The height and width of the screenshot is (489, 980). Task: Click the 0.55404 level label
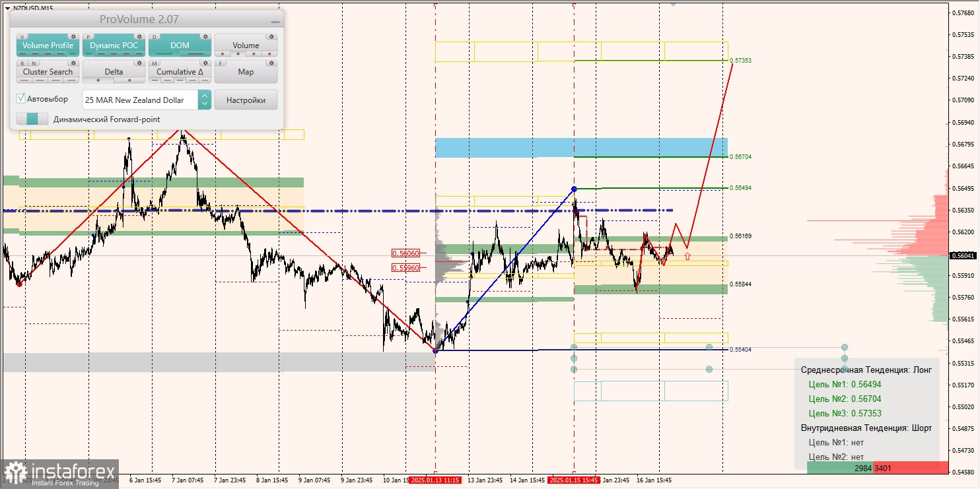tap(740, 349)
